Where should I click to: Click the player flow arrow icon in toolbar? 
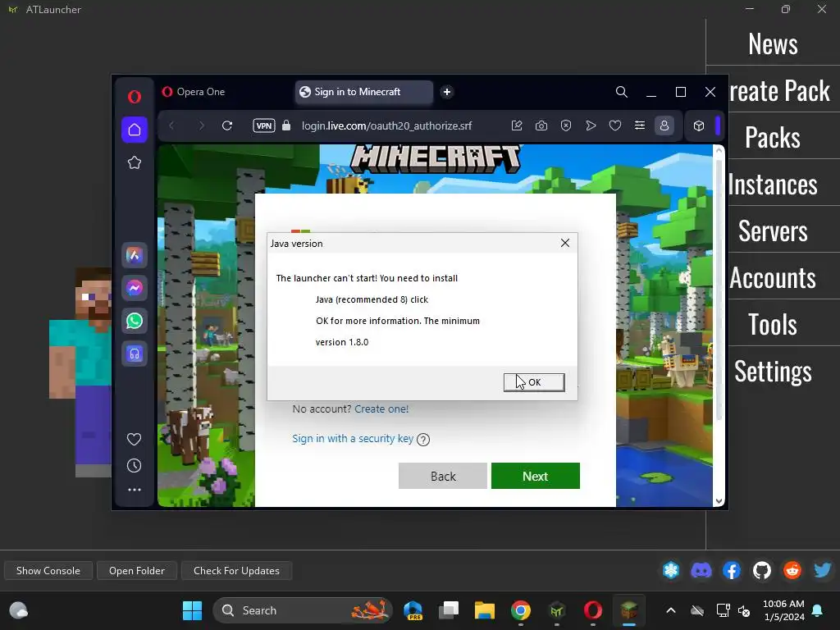click(591, 126)
